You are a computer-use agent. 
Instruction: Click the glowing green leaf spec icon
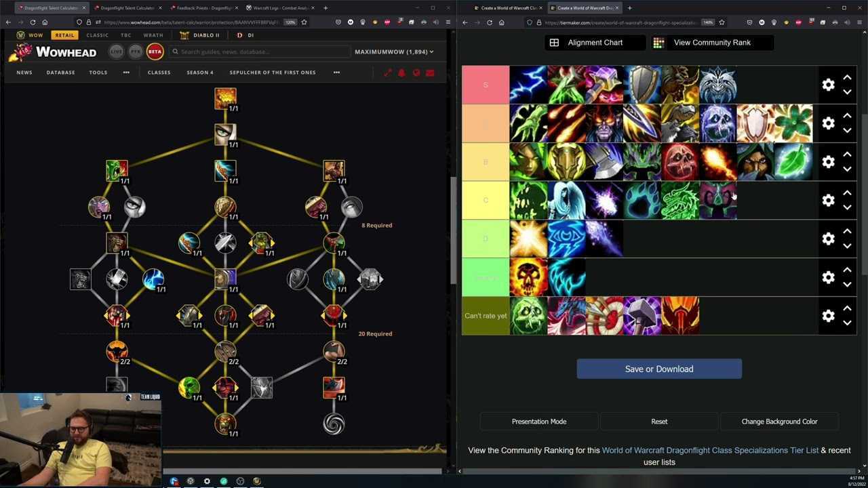point(794,162)
